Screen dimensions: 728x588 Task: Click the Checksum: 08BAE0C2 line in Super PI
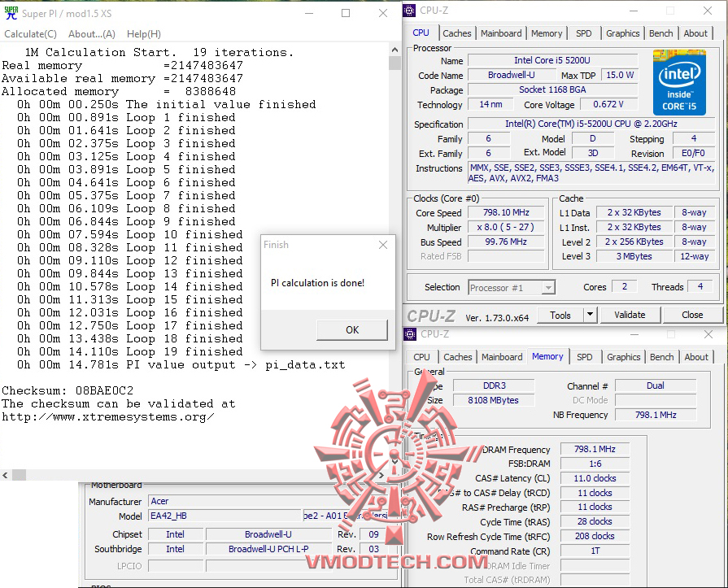68,390
